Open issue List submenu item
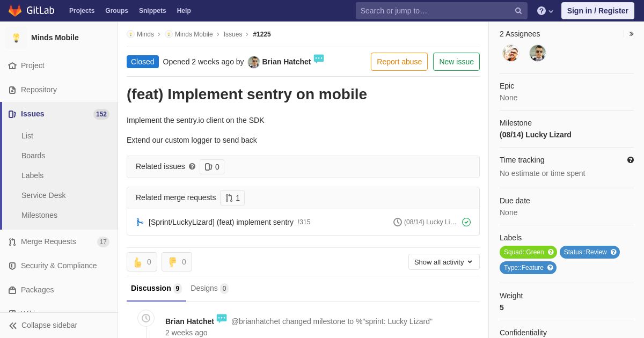Viewport: 644px width, 338px height. click(27, 136)
